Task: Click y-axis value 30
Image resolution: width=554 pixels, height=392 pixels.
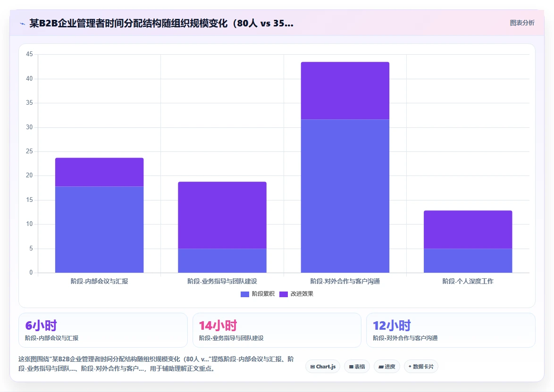Action: pos(29,127)
